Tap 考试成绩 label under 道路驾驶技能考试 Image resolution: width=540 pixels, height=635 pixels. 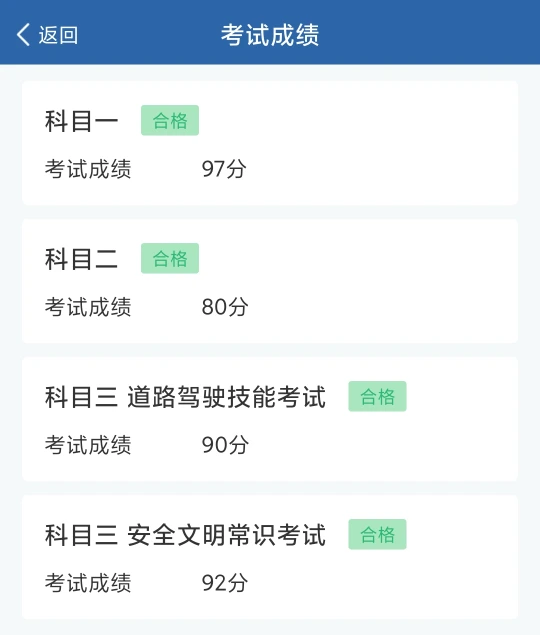coord(88,445)
